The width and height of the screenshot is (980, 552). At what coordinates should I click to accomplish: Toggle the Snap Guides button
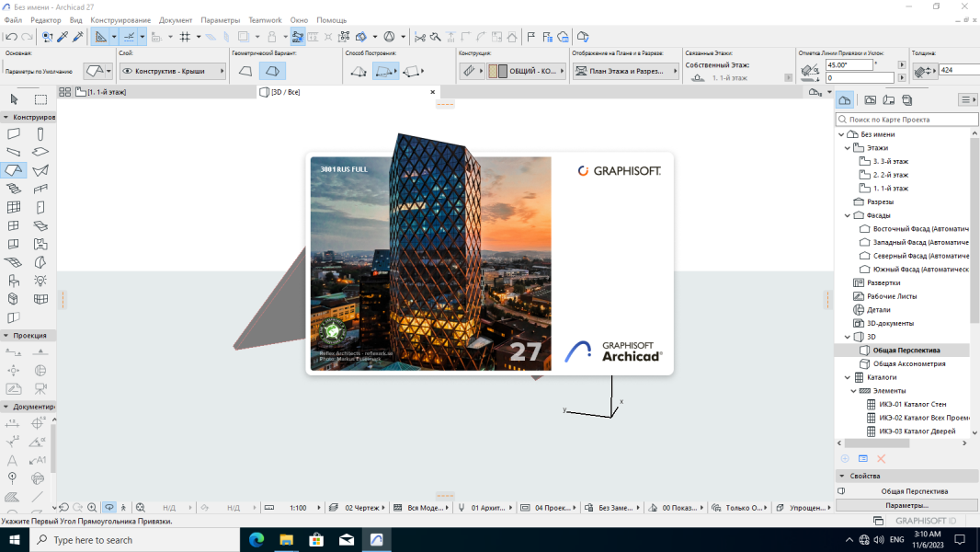tap(130, 37)
